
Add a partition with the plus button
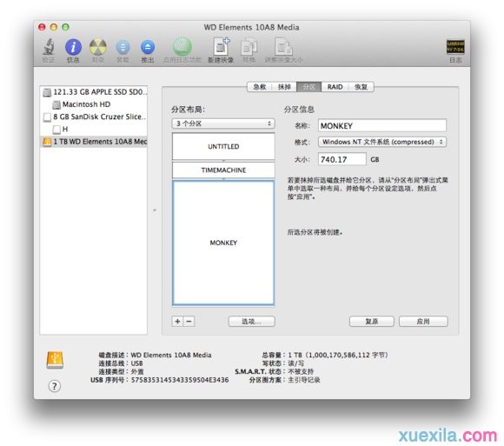[178, 321]
